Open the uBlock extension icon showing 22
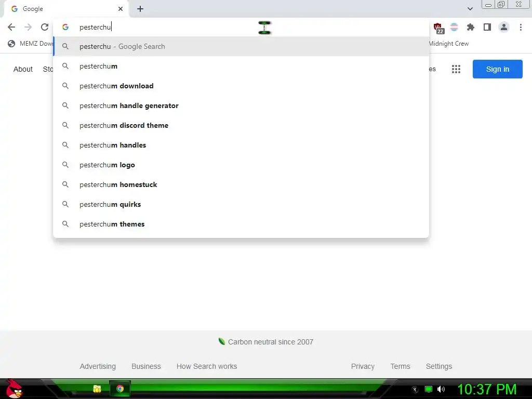Screen dimensions: 532x399 tap(438, 28)
